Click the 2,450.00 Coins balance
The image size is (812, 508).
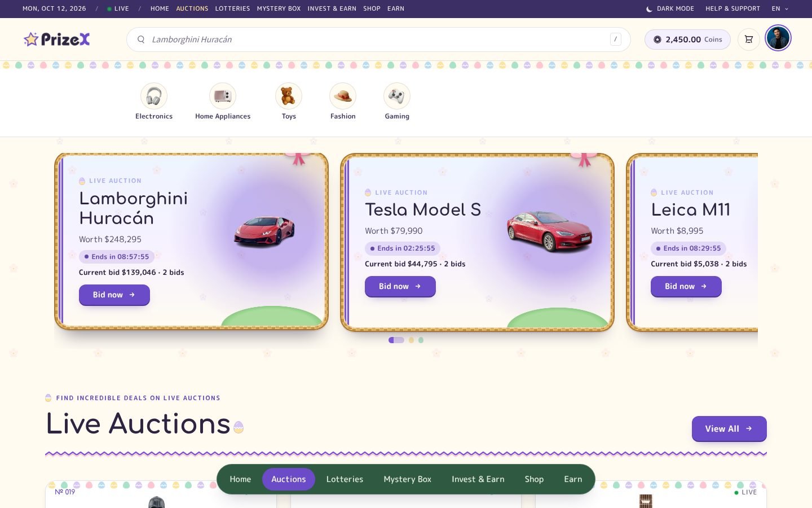coord(687,40)
